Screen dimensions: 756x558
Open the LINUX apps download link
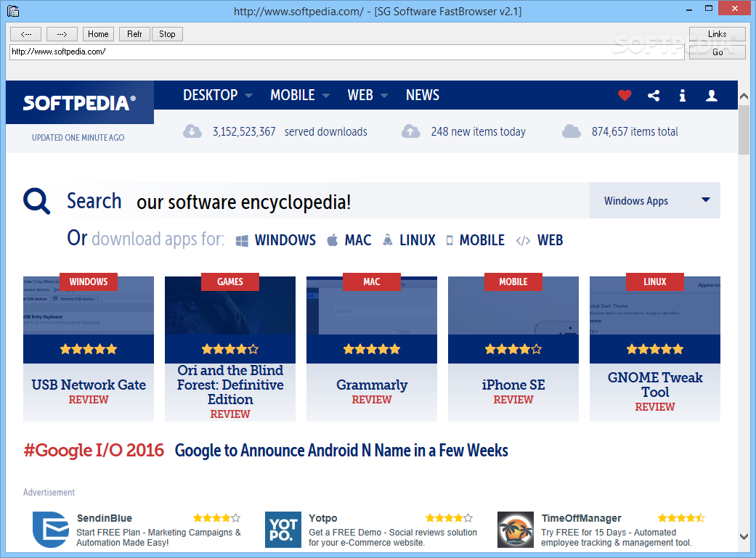pyautogui.click(x=418, y=240)
